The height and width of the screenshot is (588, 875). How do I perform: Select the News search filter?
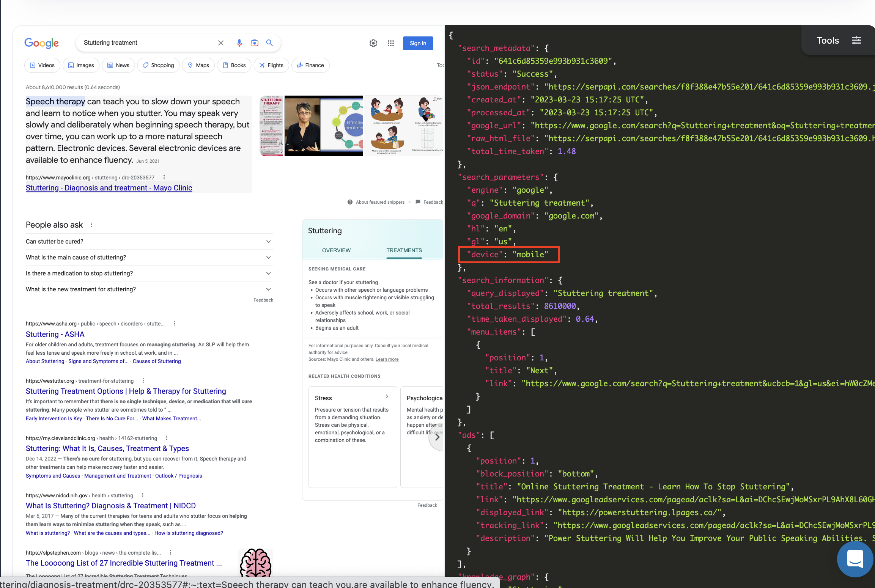[x=118, y=65]
